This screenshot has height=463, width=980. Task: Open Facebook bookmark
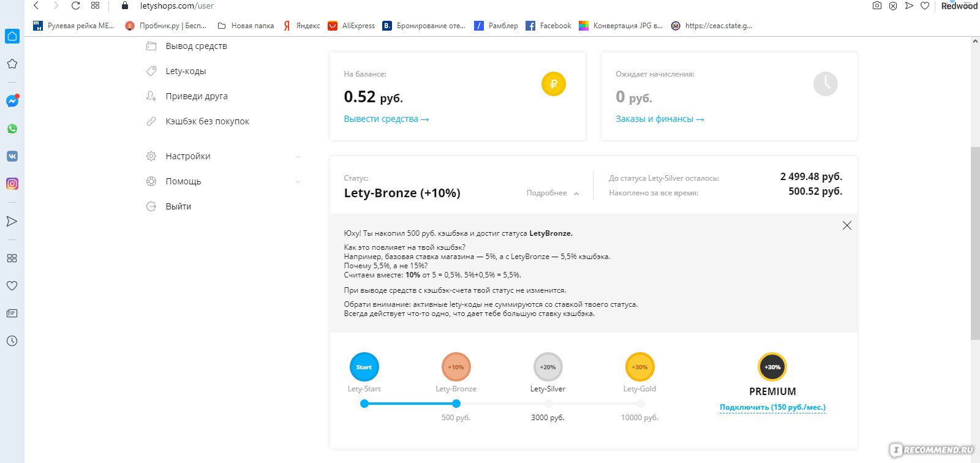[548, 26]
